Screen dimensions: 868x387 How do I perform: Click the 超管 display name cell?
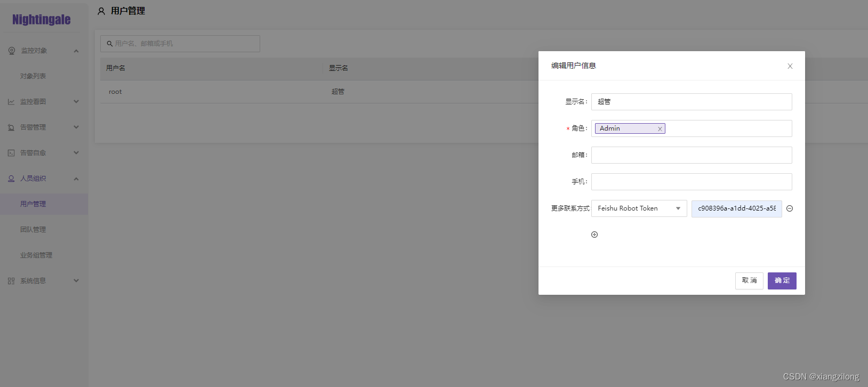338,92
